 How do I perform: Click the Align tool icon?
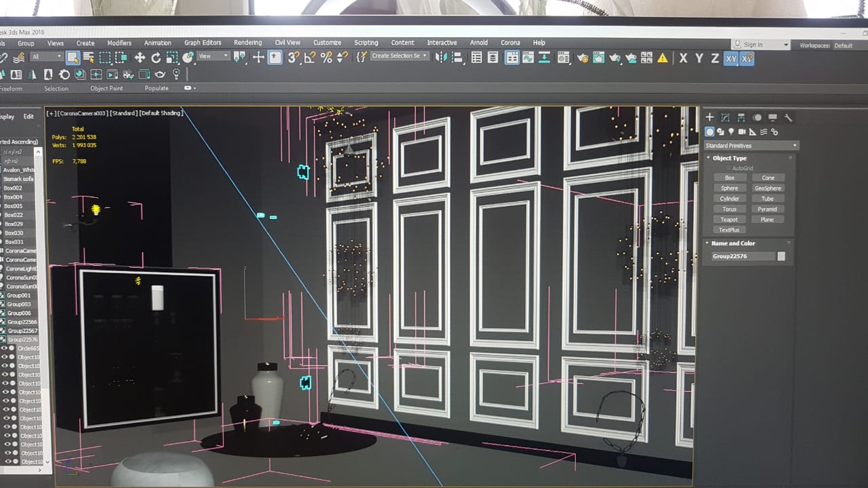(x=458, y=58)
